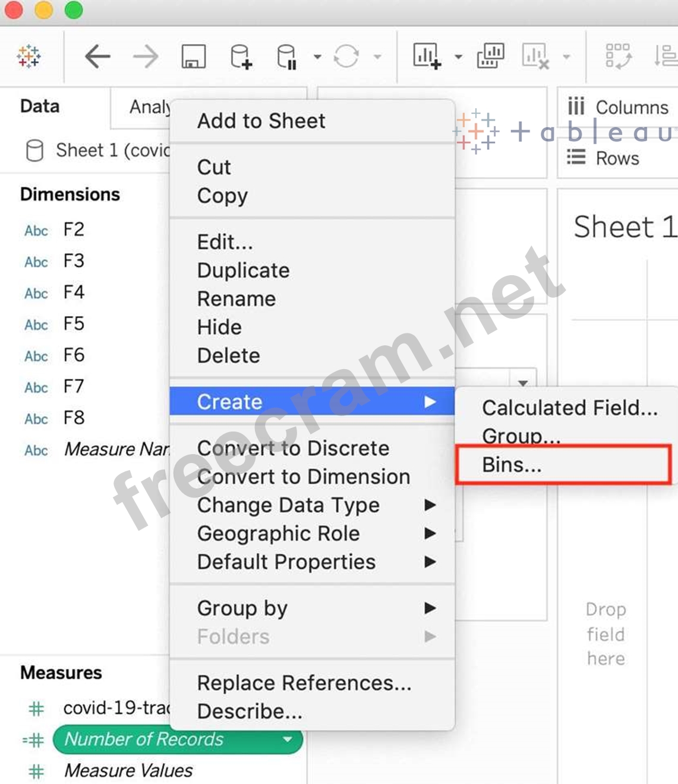This screenshot has width=678, height=784.
Task: Choose Calculated Field... in the submenu
Action: tap(569, 408)
